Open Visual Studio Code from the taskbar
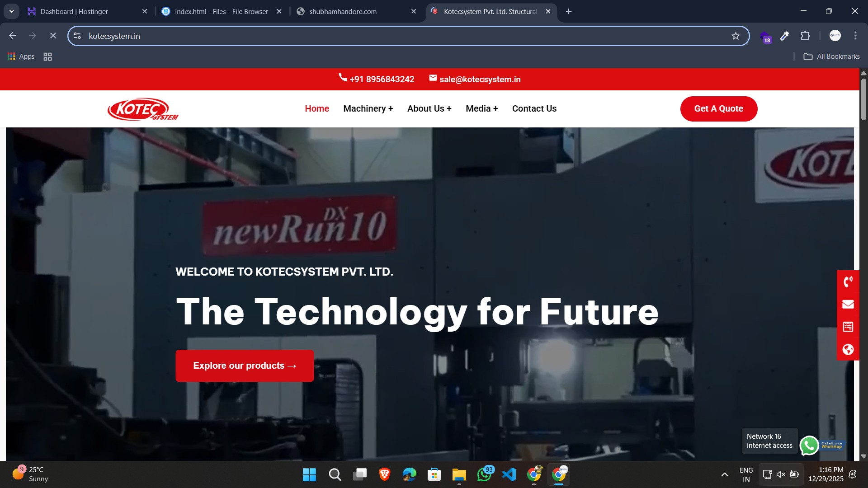 (x=509, y=474)
